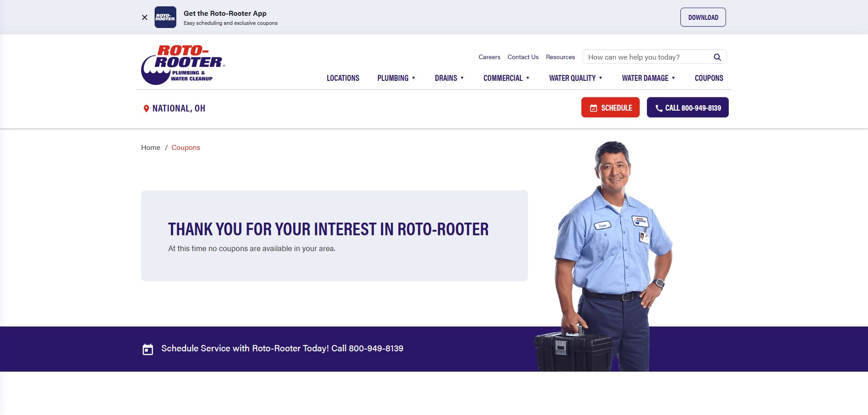Open the Resources link
The height and width of the screenshot is (415, 868).
coord(561,57)
